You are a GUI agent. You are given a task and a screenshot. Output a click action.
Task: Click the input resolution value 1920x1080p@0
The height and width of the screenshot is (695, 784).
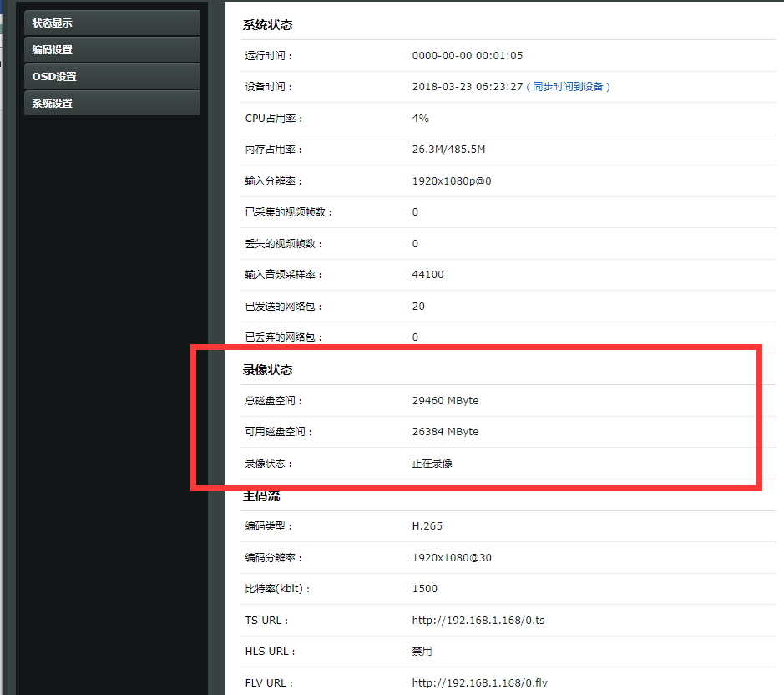[451, 181]
